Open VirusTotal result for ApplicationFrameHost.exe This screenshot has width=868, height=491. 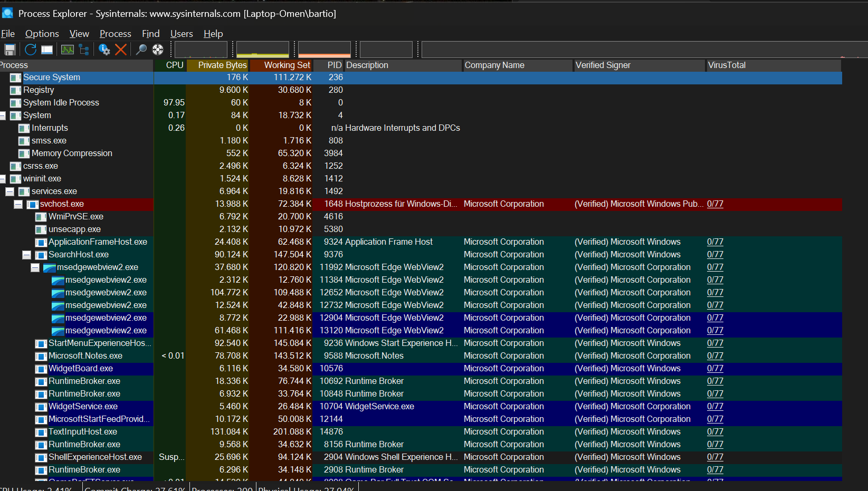click(715, 242)
